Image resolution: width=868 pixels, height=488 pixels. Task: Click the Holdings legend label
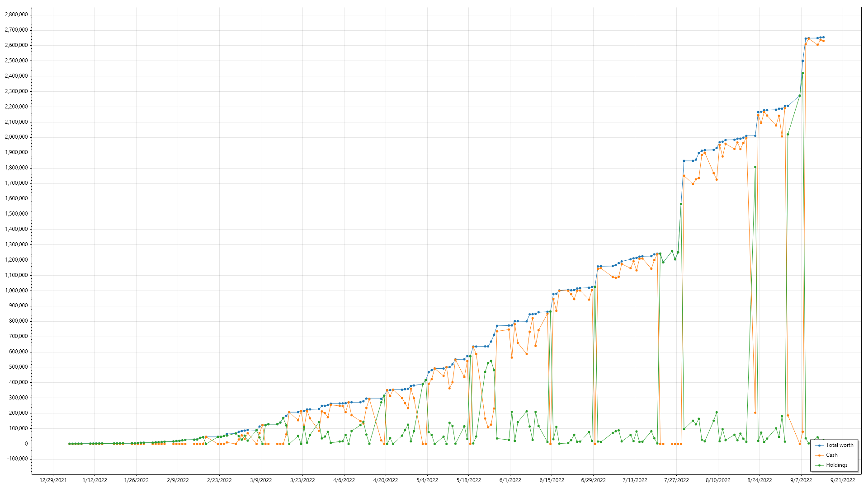click(x=837, y=465)
